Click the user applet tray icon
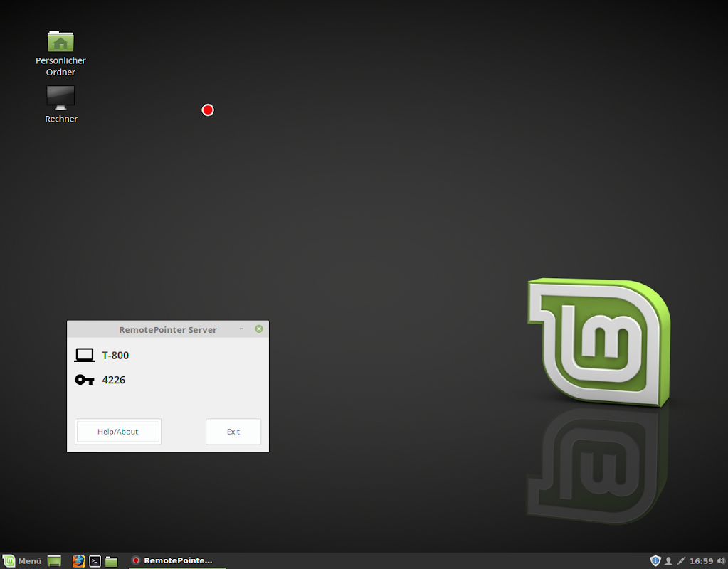Image resolution: width=728 pixels, height=569 pixels. (668, 561)
